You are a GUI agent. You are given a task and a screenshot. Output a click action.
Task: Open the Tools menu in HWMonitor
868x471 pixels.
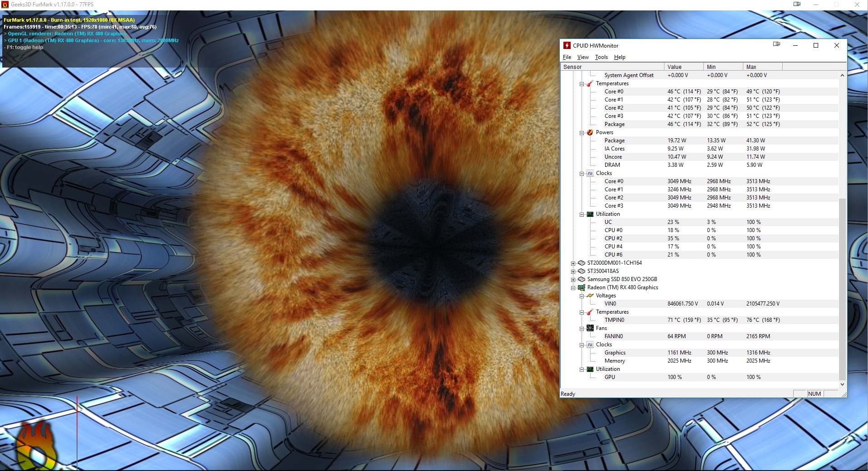tap(601, 57)
